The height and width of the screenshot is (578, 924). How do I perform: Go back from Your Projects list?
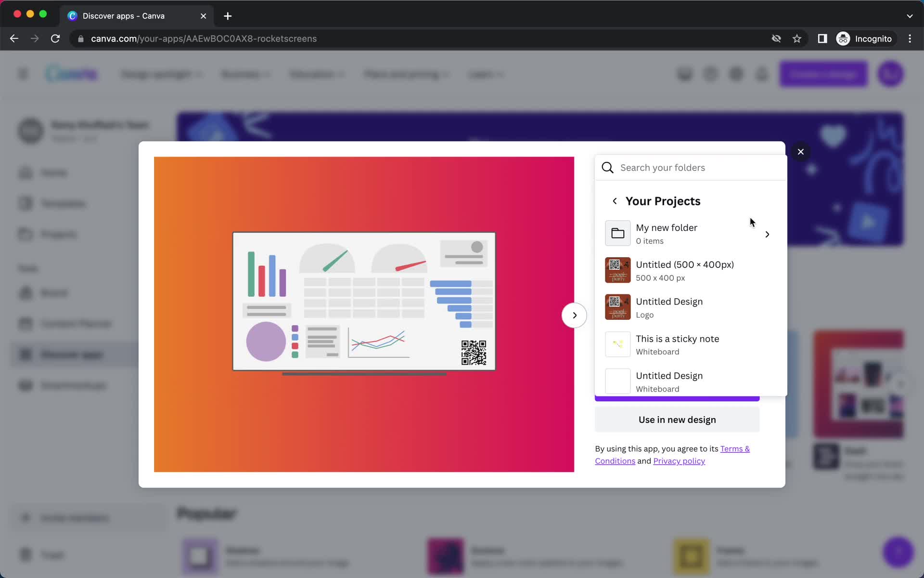(615, 201)
